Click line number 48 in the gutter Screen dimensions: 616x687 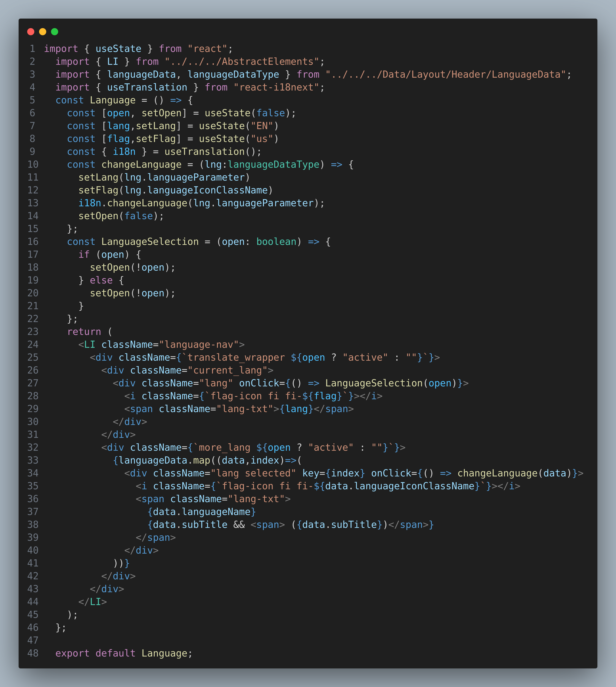32,653
